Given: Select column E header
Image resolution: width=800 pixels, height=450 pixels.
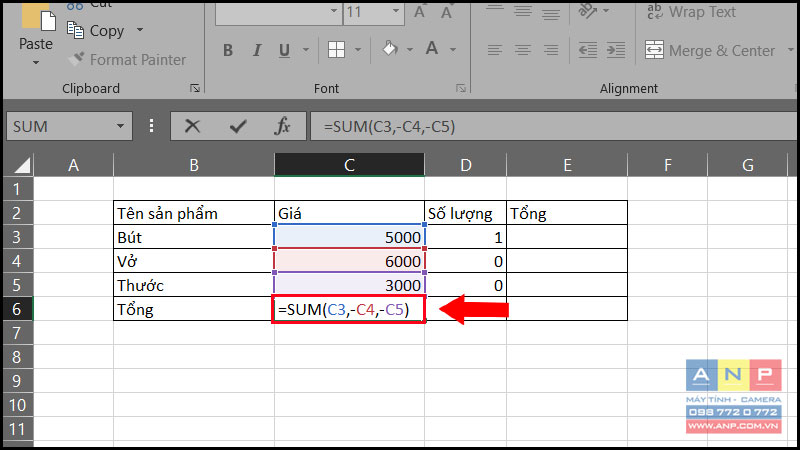Looking at the screenshot, I should 567,165.
